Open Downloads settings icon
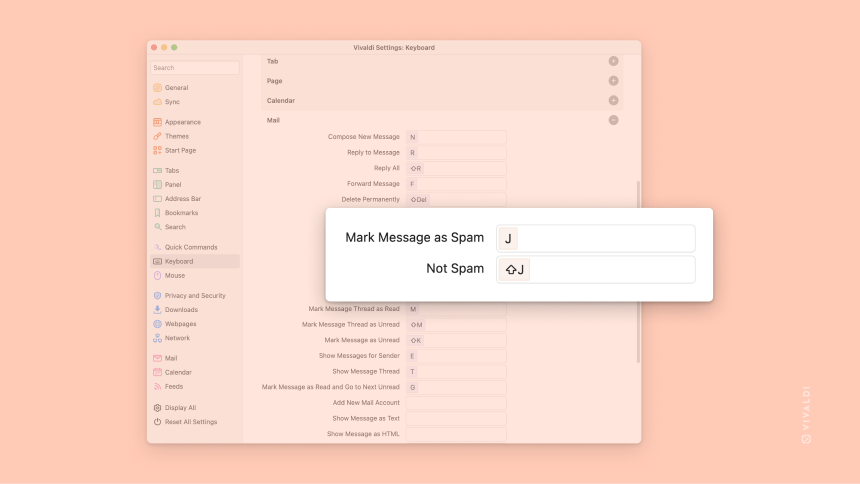Image resolution: width=860 pixels, height=484 pixels. [x=157, y=309]
